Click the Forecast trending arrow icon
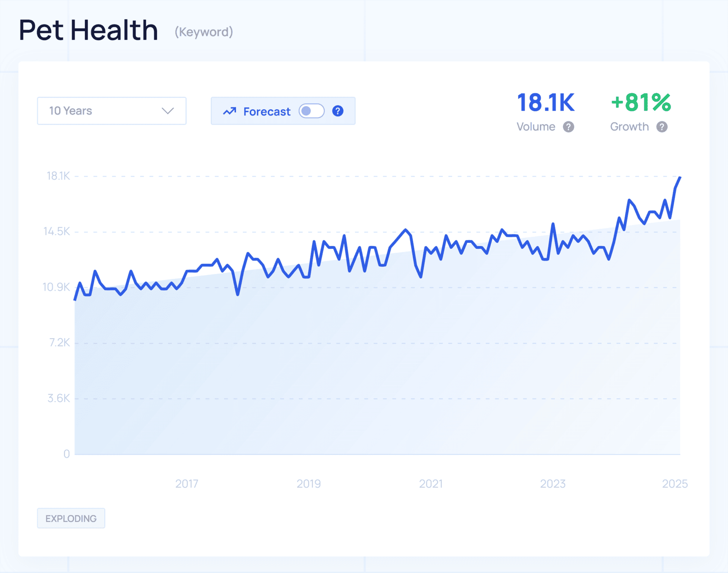Image resolution: width=728 pixels, height=573 pixels. [229, 111]
